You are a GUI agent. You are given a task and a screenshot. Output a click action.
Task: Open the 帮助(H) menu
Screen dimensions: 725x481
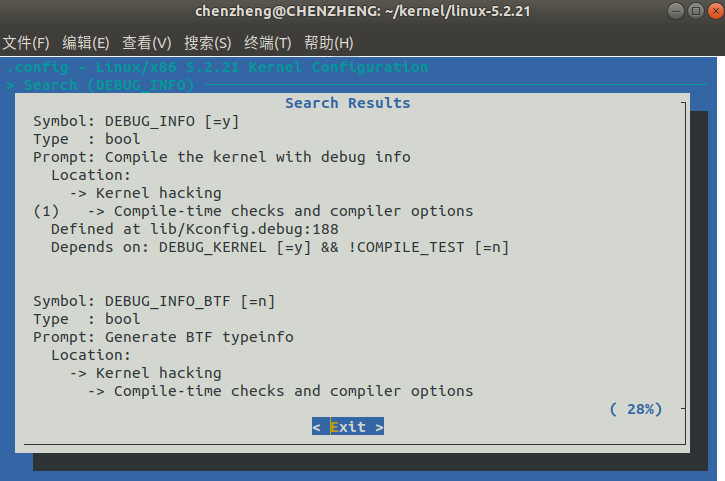pos(329,43)
